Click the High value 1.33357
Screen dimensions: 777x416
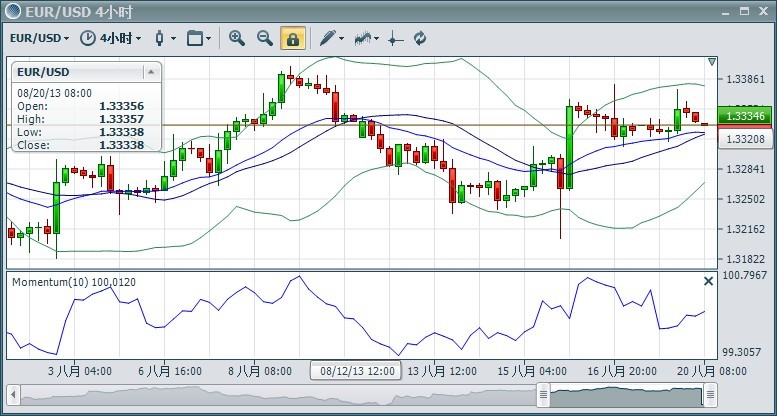coord(121,119)
